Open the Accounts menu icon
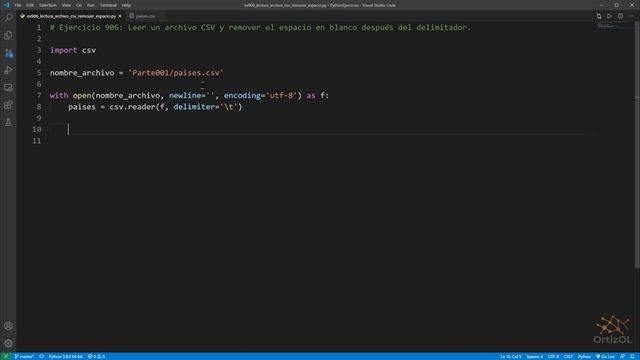Screen dimensions: 640x360 coord(8,326)
